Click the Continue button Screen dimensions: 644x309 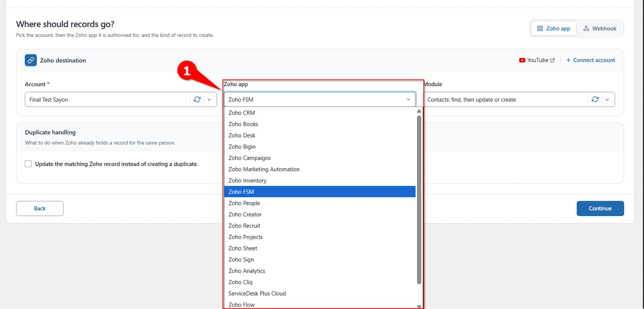(x=600, y=208)
